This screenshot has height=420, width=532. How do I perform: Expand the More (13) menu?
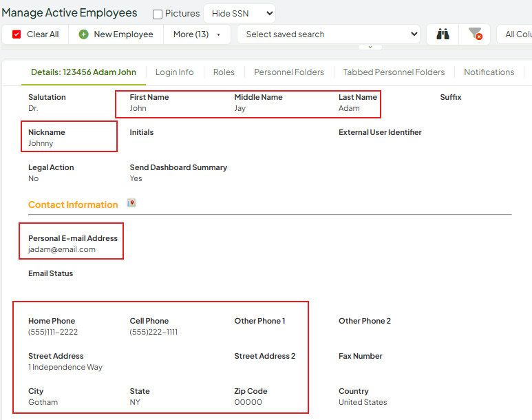coord(197,34)
